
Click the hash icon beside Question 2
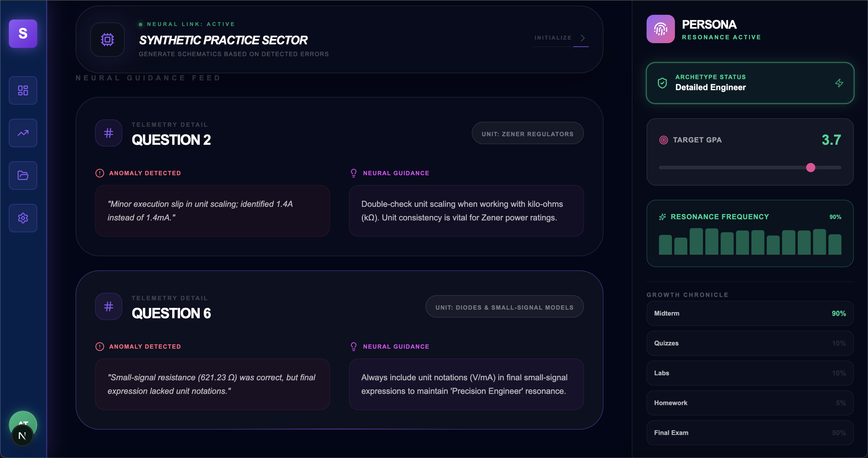(x=109, y=133)
